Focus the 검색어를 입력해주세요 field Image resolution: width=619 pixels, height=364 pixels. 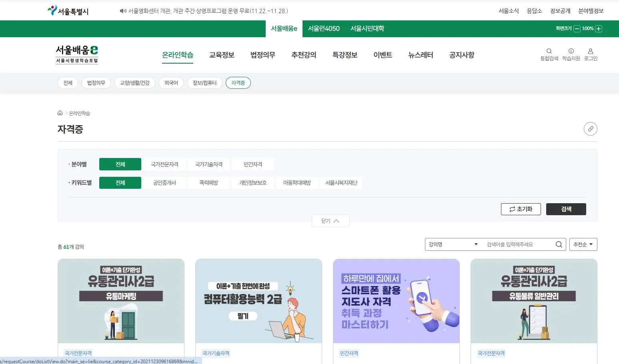pos(518,244)
